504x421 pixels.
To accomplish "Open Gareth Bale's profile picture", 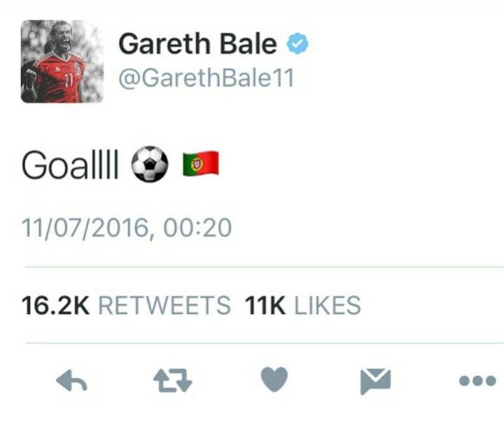I will (x=62, y=62).
